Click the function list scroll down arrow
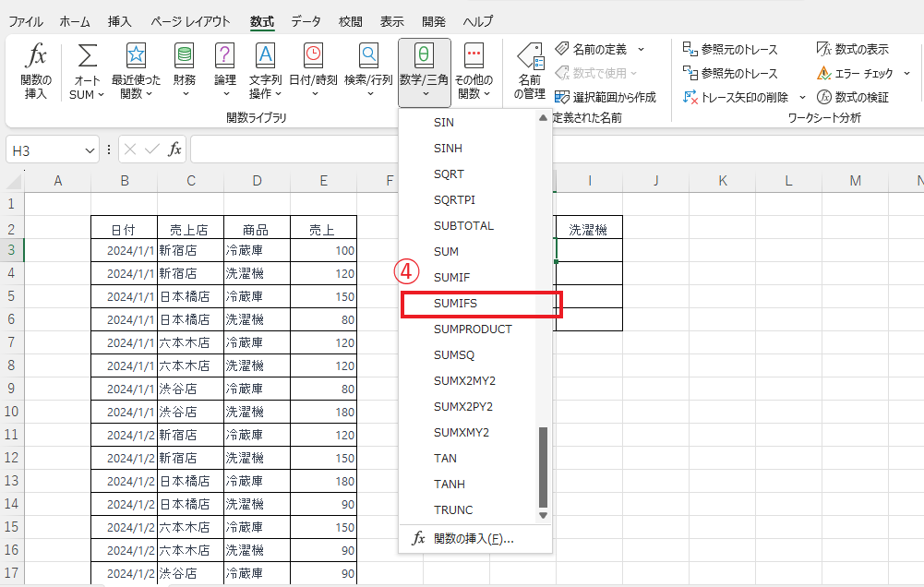This screenshot has height=587, width=924. pos(544,516)
